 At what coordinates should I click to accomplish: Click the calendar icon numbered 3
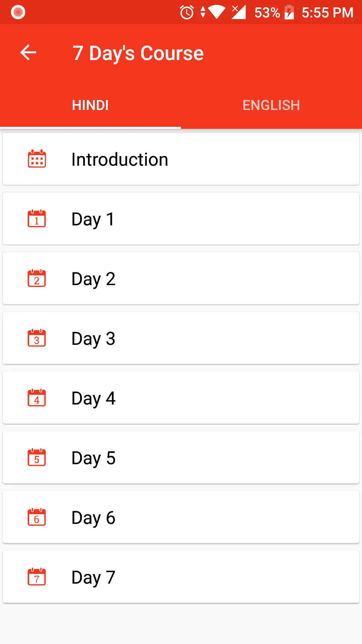pyautogui.click(x=37, y=338)
